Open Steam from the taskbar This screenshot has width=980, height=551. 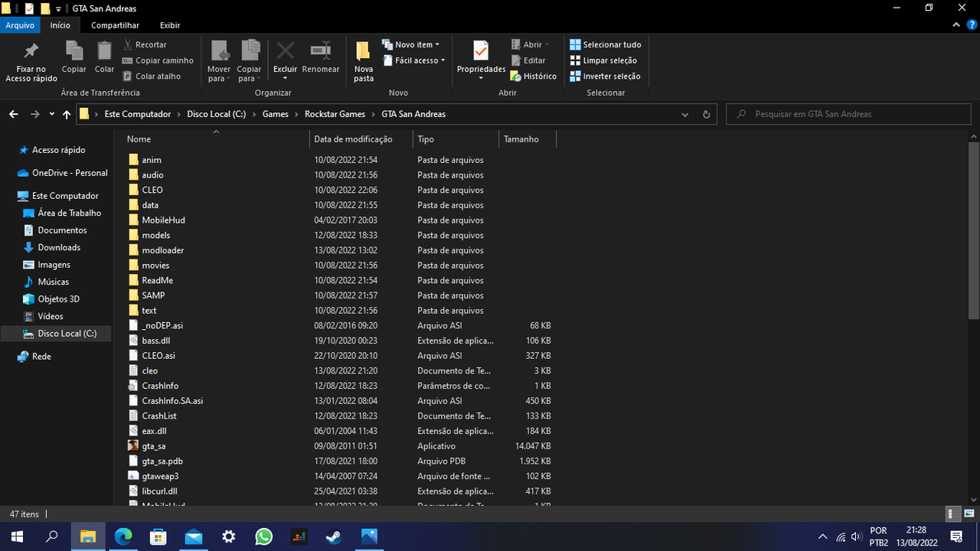(334, 536)
